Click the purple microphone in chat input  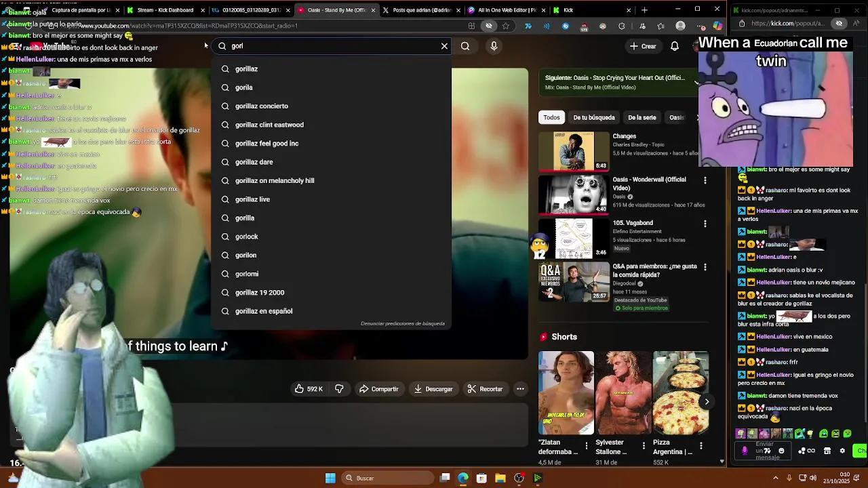(x=745, y=451)
